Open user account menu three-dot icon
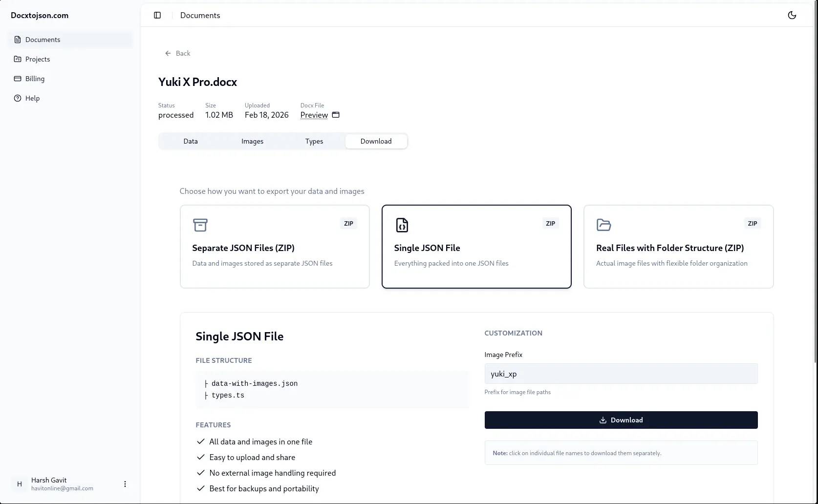The width and height of the screenshot is (818, 504). [x=125, y=484]
